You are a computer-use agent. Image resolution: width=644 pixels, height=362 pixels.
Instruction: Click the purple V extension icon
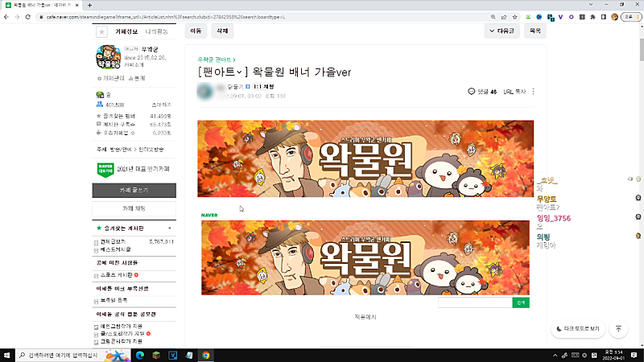pos(560,17)
